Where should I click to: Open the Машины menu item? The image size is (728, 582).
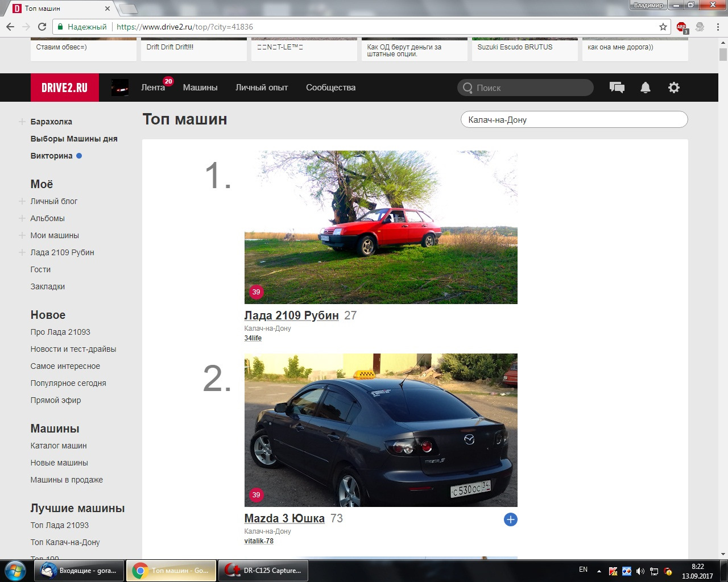coord(200,88)
